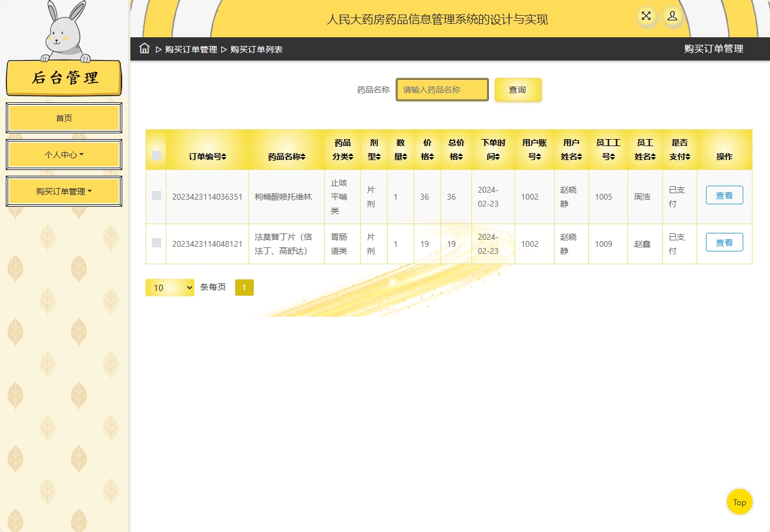Check the select-all checkbox in header
This screenshot has width=770, height=532.
click(x=156, y=155)
